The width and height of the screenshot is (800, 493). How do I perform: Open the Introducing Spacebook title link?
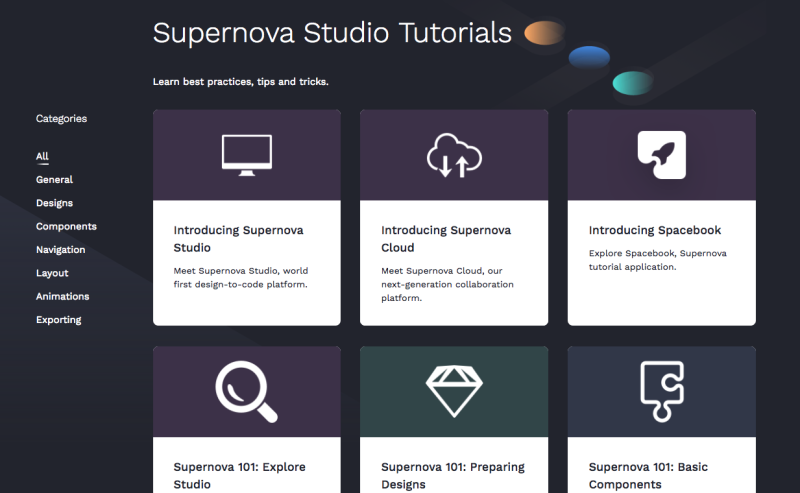[x=655, y=230]
